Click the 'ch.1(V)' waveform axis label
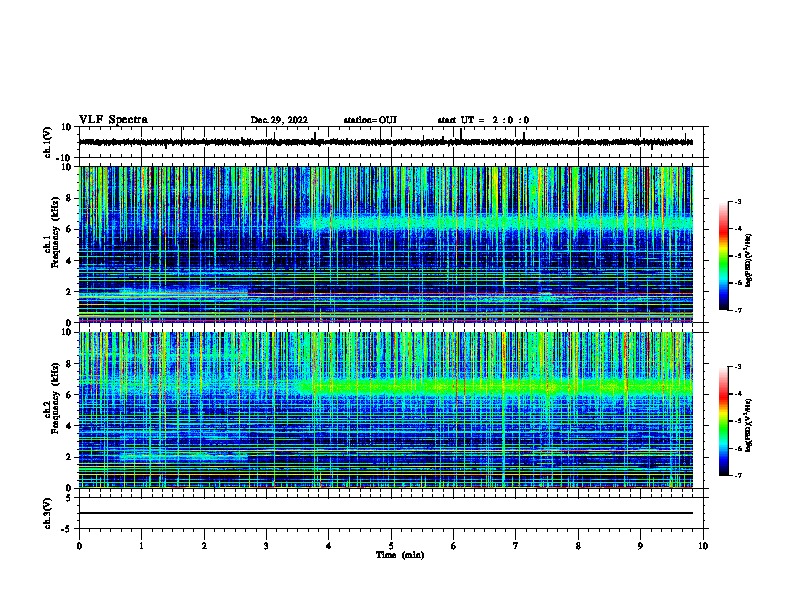This screenshot has width=792, height=612. (48, 142)
